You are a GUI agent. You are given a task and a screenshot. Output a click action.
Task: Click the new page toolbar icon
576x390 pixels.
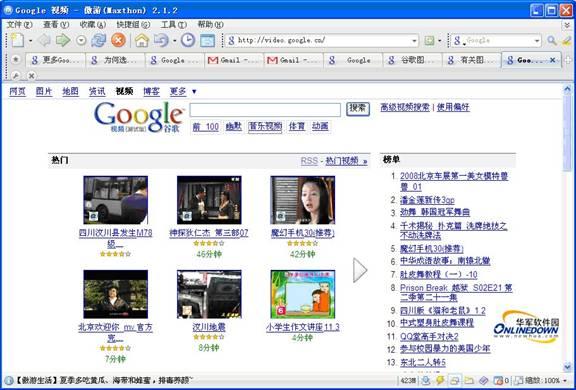point(17,40)
